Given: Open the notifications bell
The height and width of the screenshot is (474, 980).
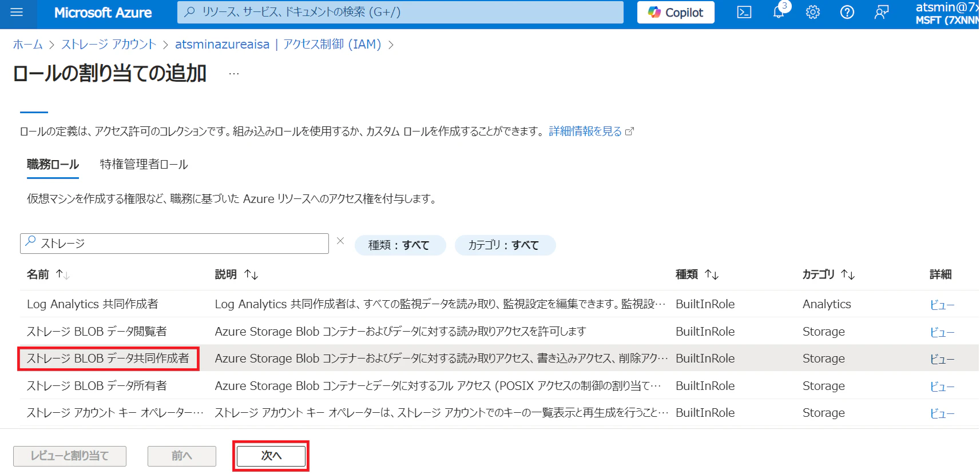Looking at the screenshot, I should coord(779,12).
